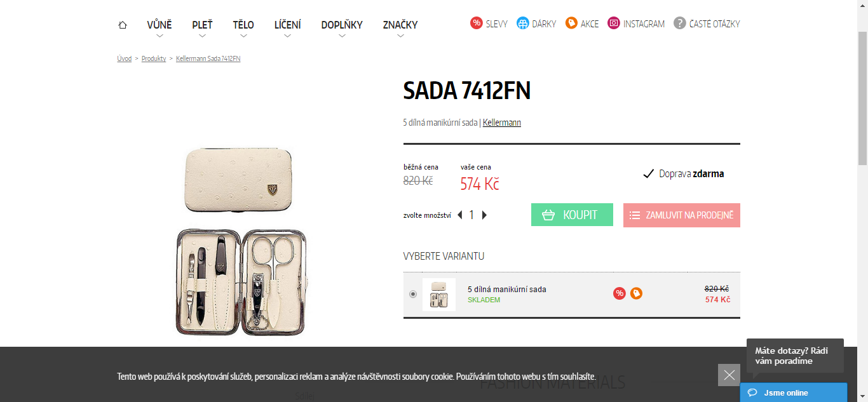868x402 pixels.
Task: Open the AKCE tag icon
Action: pyautogui.click(x=571, y=23)
